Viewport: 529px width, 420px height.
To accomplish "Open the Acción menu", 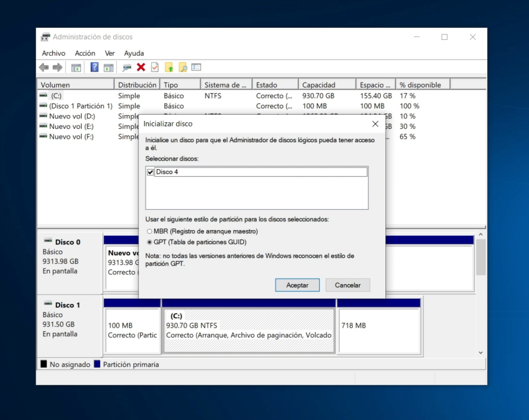I will [85, 53].
